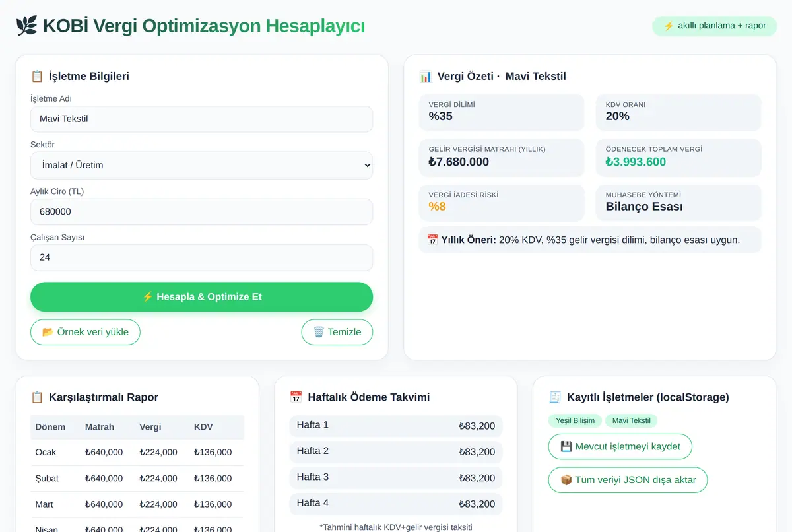Click the calendar icon beside Haftalık Ödeme Takvimi
792x532 pixels.
[x=296, y=397]
